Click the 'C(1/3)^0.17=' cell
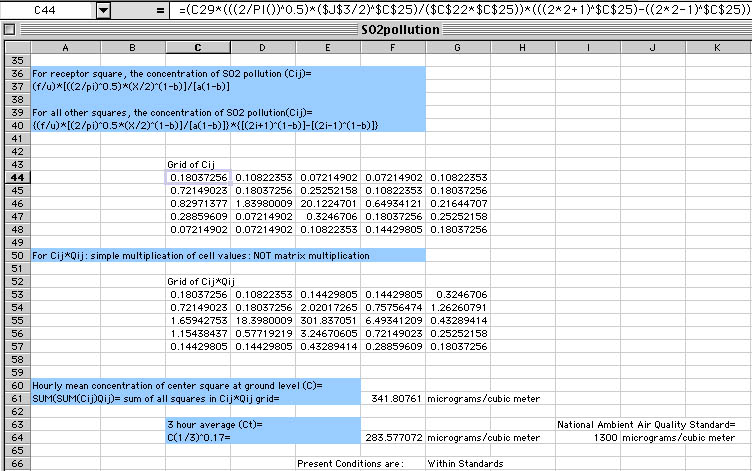Viewport: 752px width, 471px height. click(199, 437)
